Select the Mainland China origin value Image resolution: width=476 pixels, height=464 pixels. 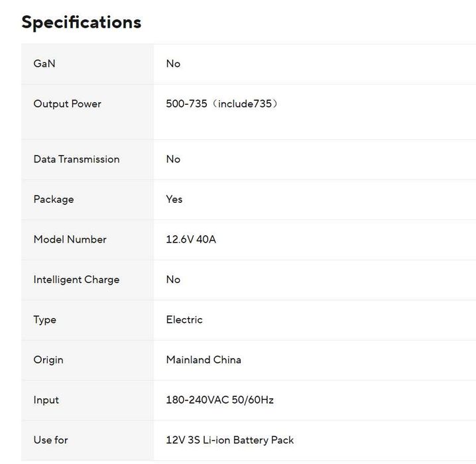click(x=204, y=360)
